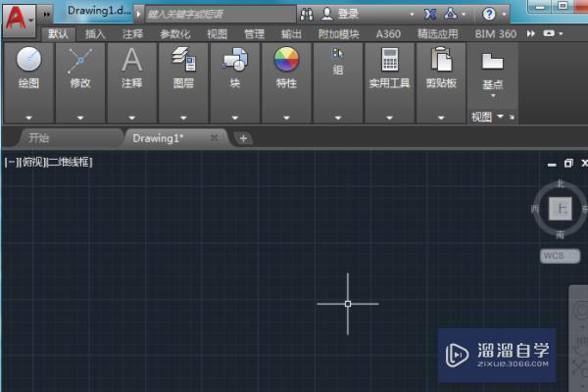
Task: Switch to the Drawing1* file tab
Action: [158, 138]
